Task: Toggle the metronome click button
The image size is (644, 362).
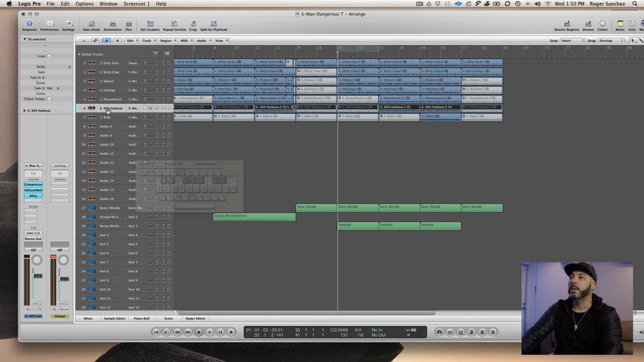Action: [x=493, y=332]
